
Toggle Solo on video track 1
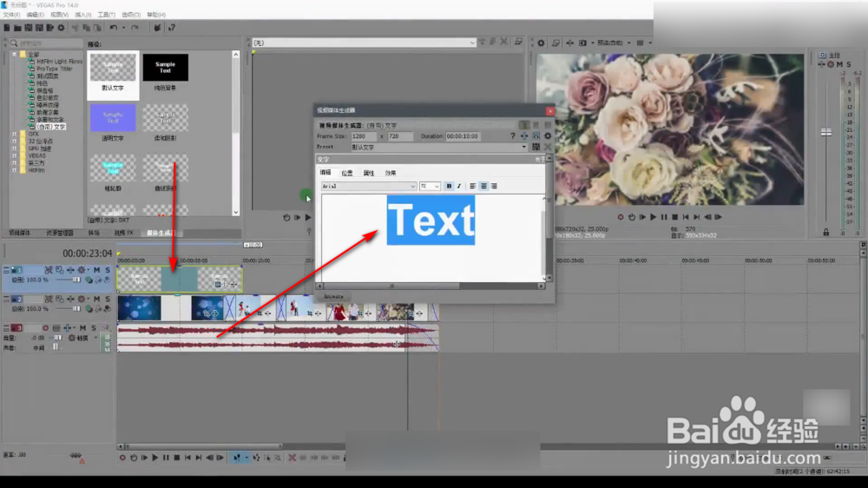pyautogui.click(x=108, y=270)
